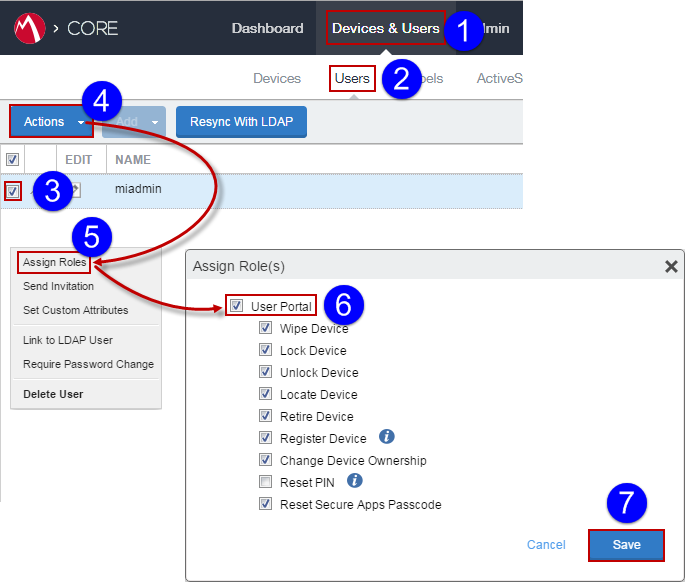Toggle the select-all checkbox in table header

point(12,159)
